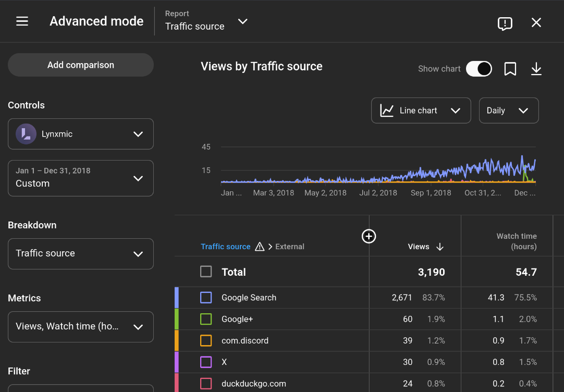Click the send feedback icon
This screenshot has width=564, height=392.
pyautogui.click(x=505, y=23)
